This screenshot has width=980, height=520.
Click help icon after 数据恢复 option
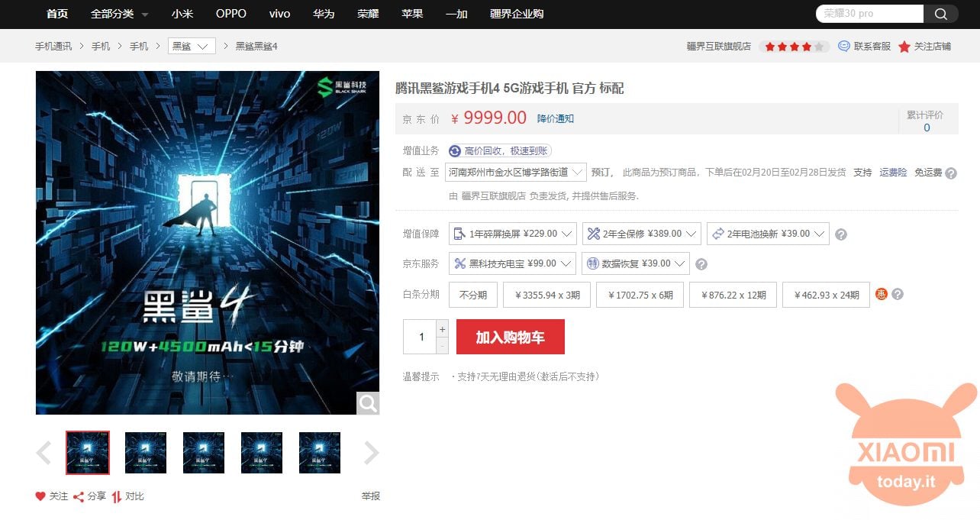(x=701, y=264)
